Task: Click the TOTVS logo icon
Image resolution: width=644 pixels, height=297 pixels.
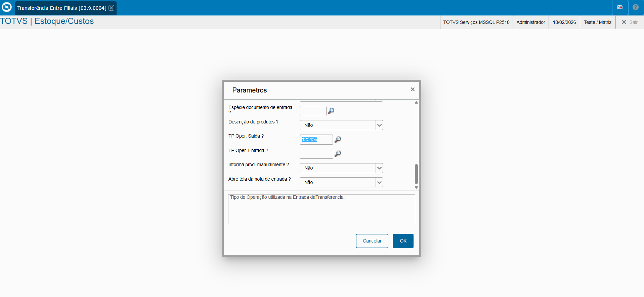Action: pos(7,7)
